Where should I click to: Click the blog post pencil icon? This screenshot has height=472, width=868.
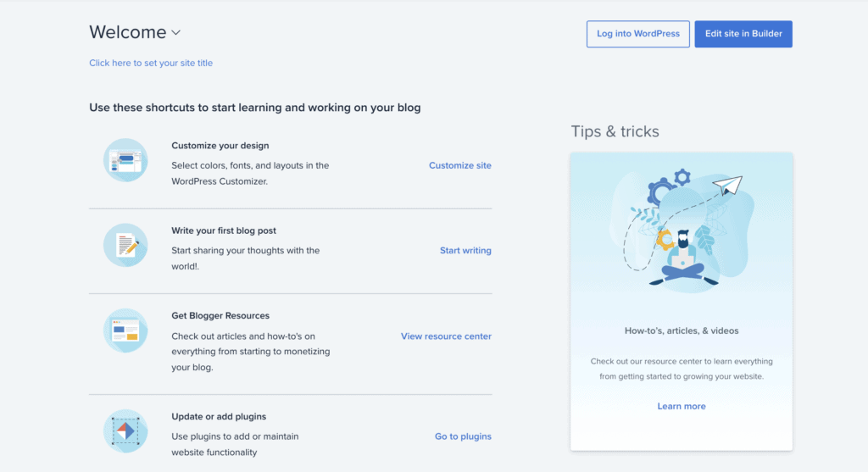pos(125,245)
